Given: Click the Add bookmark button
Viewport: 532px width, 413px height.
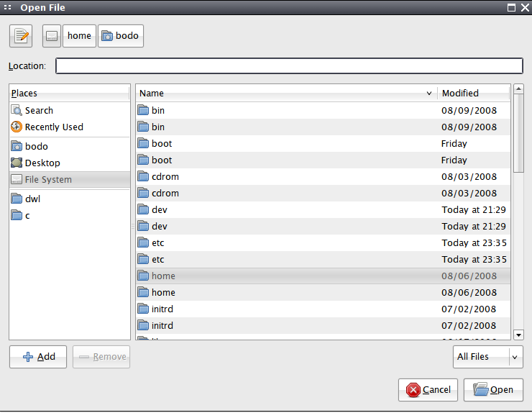Looking at the screenshot, I should (x=38, y=357).
